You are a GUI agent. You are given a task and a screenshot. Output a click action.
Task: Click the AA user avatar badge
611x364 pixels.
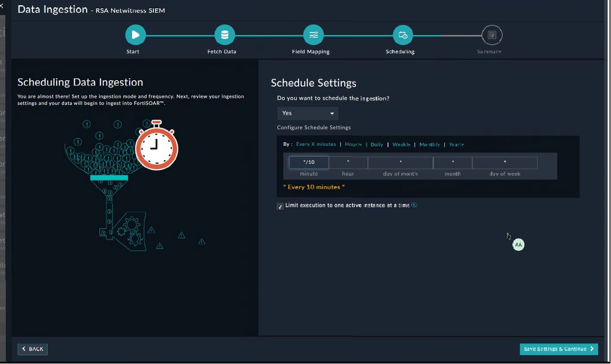(x=518, y=245)
